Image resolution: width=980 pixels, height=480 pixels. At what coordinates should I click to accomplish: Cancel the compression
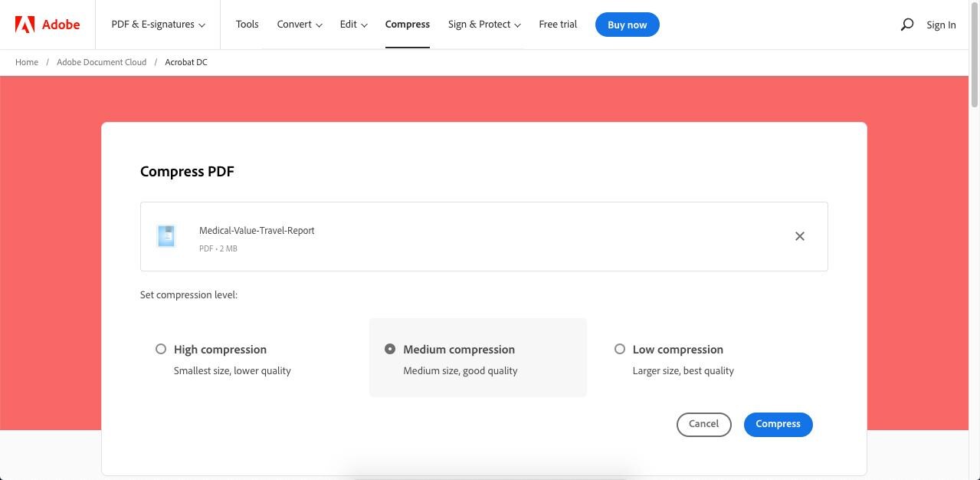703,423
